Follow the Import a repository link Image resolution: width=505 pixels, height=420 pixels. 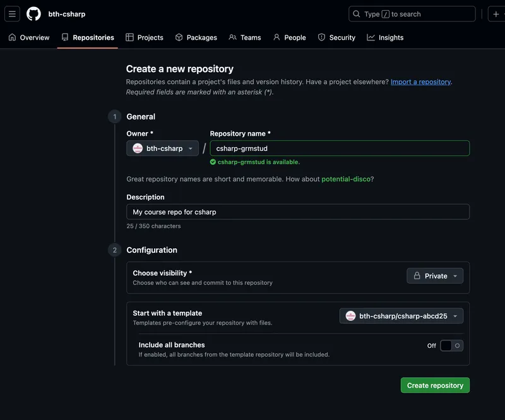coord(420,82)
